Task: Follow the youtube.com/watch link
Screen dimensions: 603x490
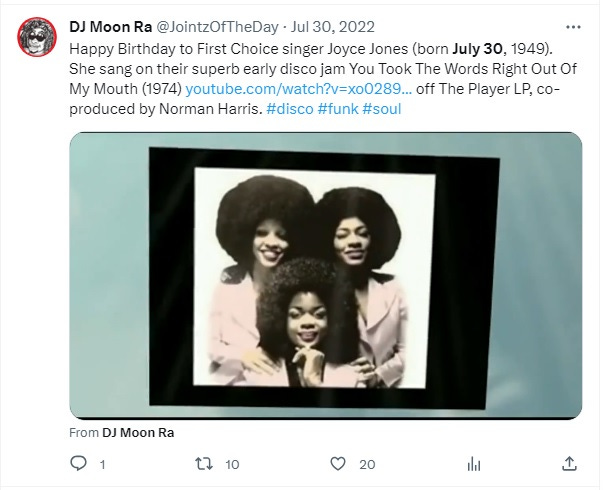Action: (x=298, y=89)
